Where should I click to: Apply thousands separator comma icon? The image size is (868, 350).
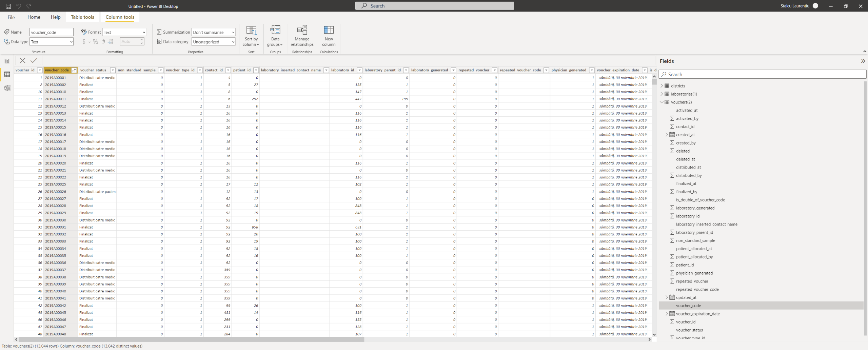(103, 42)
